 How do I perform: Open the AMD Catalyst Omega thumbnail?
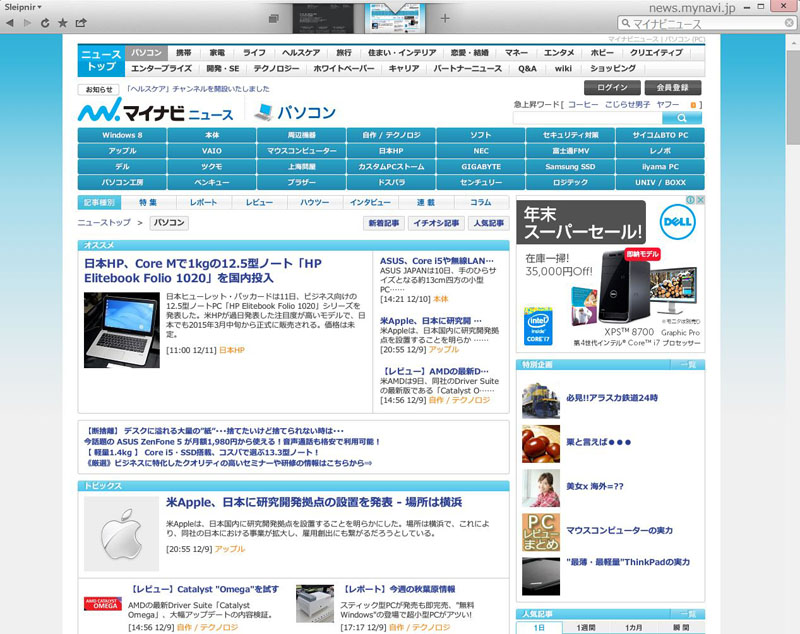pos(103,604)
